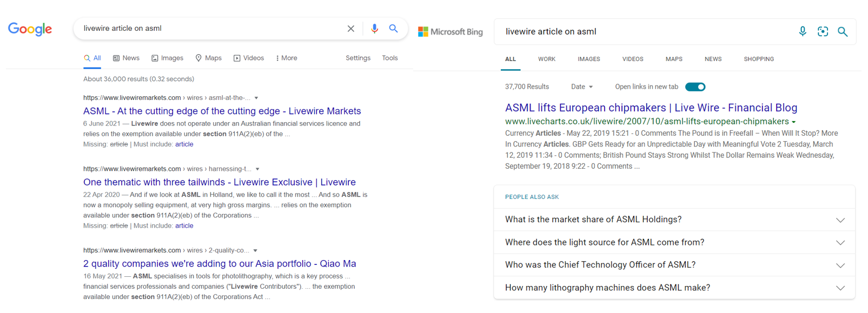Clear the Google search box text

[350, 29]
